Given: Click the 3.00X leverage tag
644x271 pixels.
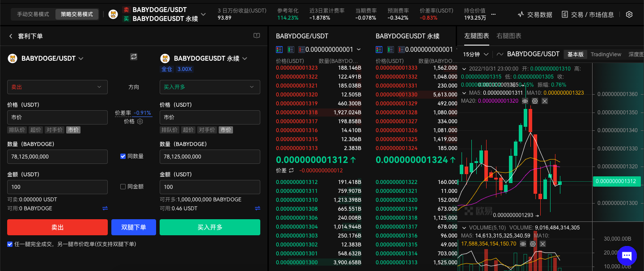Looking at the screenshot, I should (x=185, y=69).
